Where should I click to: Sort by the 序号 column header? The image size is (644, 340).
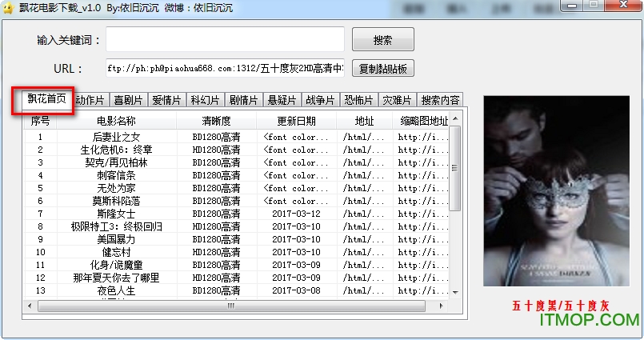point(40,121)
